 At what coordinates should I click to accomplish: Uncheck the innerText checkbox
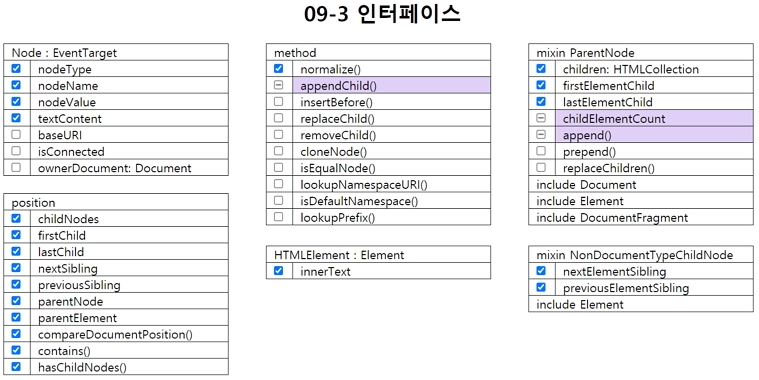click(x=278, y=271)
